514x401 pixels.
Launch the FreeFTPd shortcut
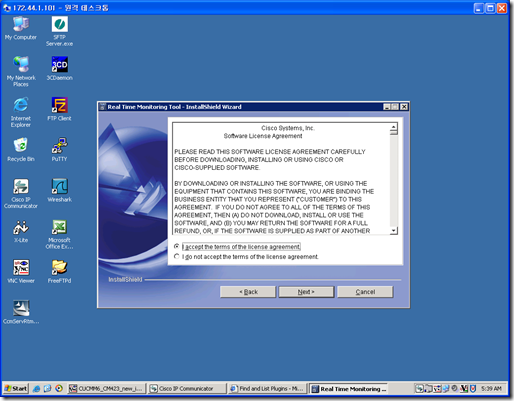pyautogui.click(x=59, y=271)
